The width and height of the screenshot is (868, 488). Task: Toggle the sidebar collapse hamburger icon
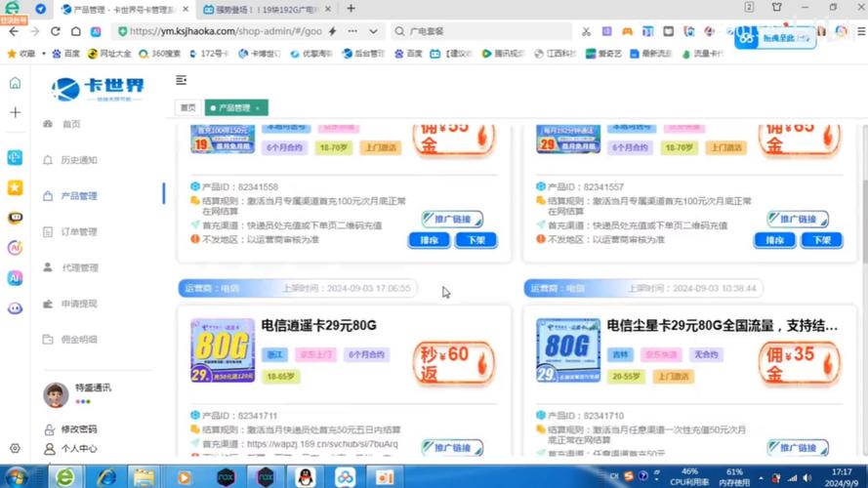click(x=181, y=80)
